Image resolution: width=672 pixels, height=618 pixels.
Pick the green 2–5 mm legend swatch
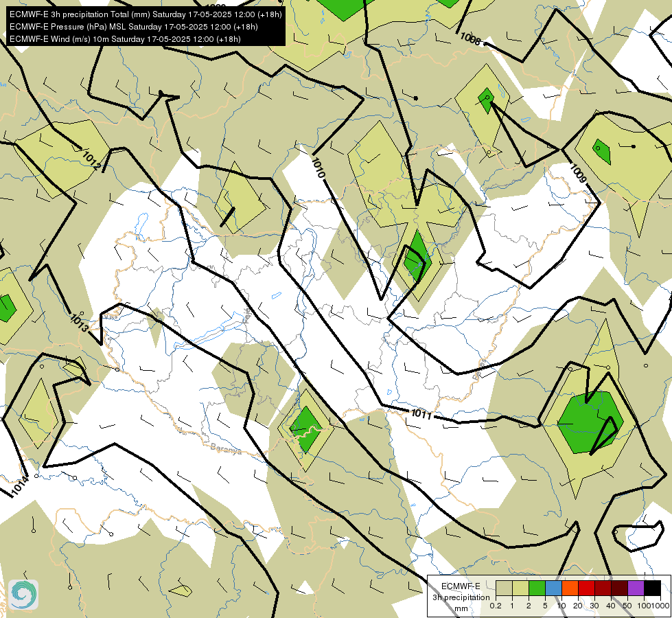pyautogui.click(x=537, y=588)
